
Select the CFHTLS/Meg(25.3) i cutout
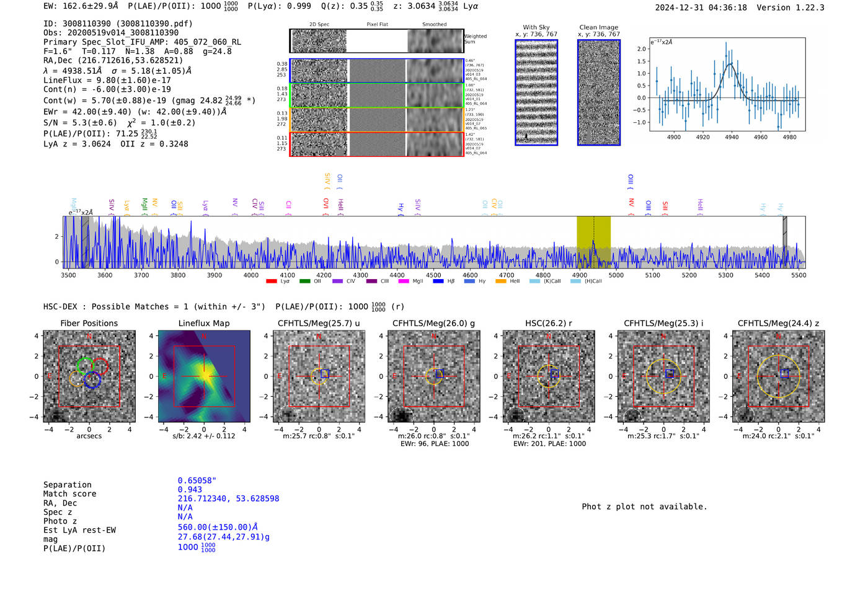tap(663, 376)
